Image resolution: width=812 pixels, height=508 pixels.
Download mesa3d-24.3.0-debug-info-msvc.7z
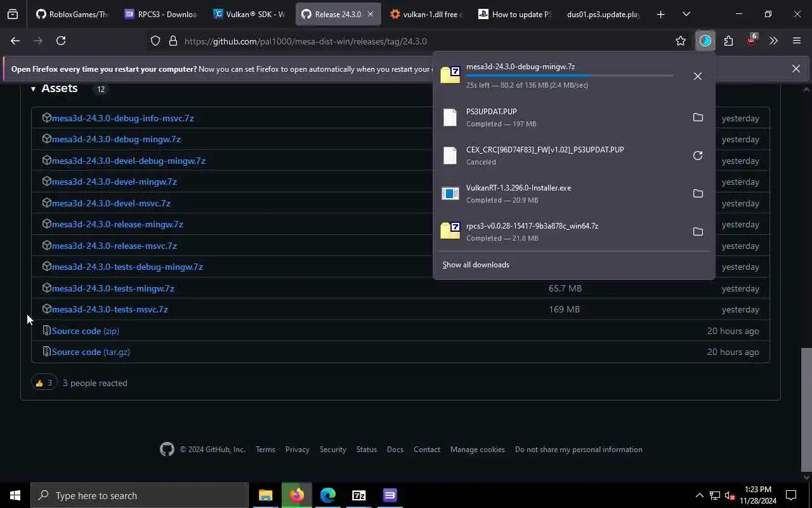tap(123, 118)
